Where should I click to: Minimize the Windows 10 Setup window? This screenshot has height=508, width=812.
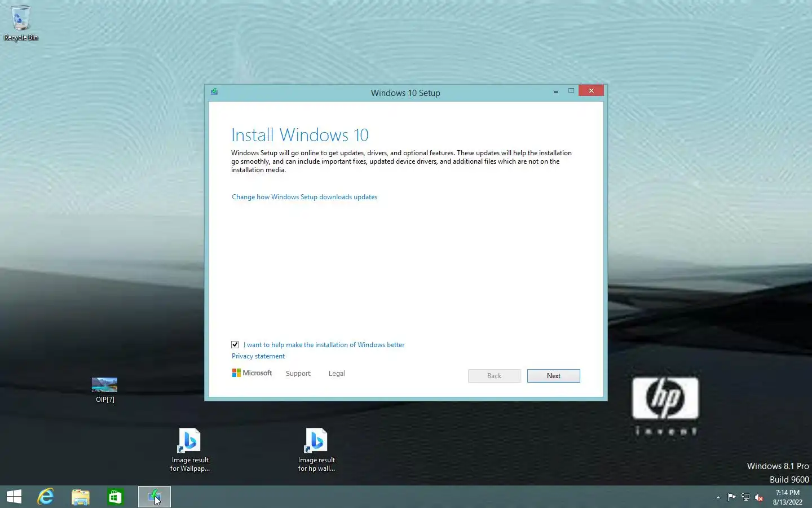point(556,91)
